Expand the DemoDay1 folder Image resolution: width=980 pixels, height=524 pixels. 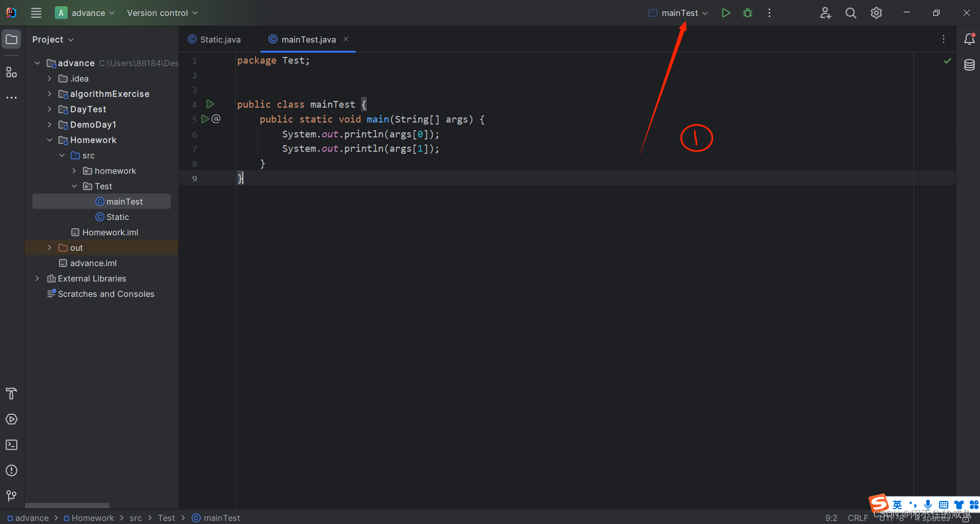point(49,125)
